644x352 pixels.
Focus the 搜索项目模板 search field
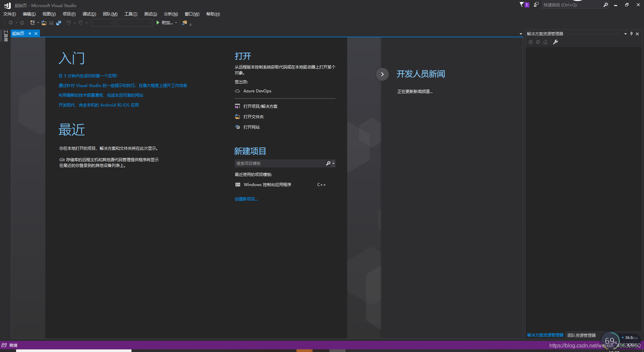[x=280, y=163]
